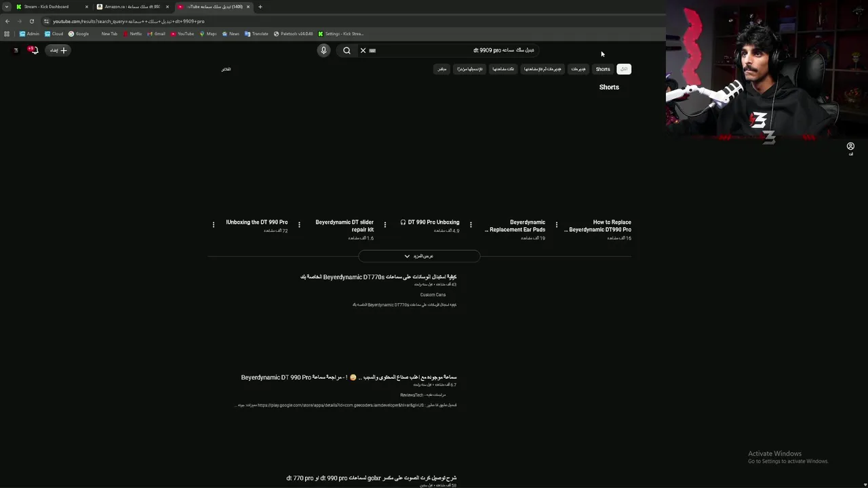The image size is (868, 488).
Task: Click the voice search microphone icon
Action: pos(323,50)
